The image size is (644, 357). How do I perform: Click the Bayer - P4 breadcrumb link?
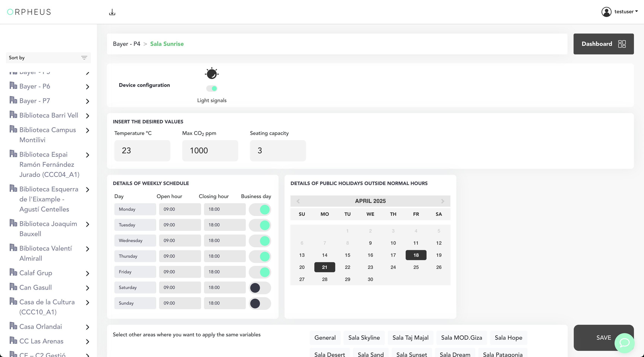tap(127, 44)
